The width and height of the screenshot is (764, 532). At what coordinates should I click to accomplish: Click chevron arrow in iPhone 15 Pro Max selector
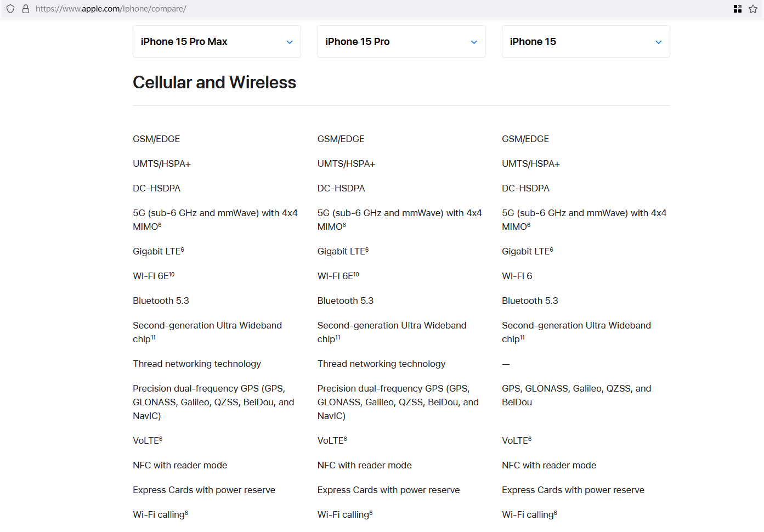point(290,42)
